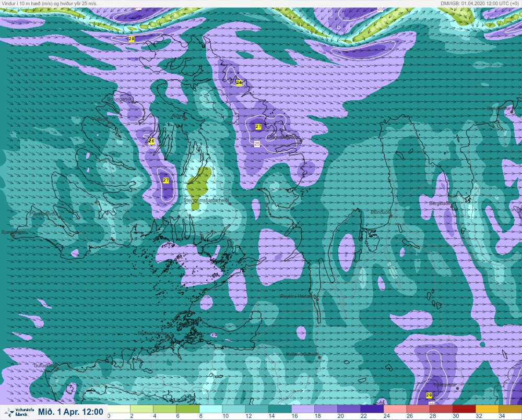Pick the 26–28 m/s salmon legend swatch
The image size is (522, 420).
point(418,409)
